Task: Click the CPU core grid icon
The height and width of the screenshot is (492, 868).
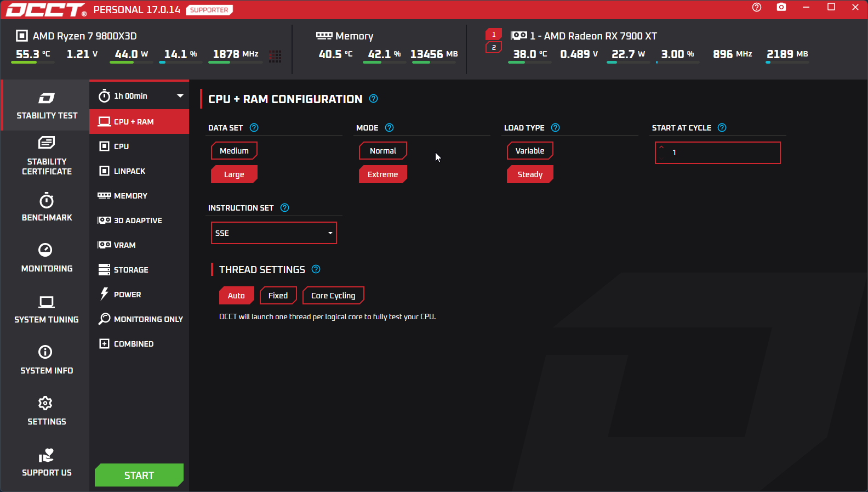Action: click(275, 55)
